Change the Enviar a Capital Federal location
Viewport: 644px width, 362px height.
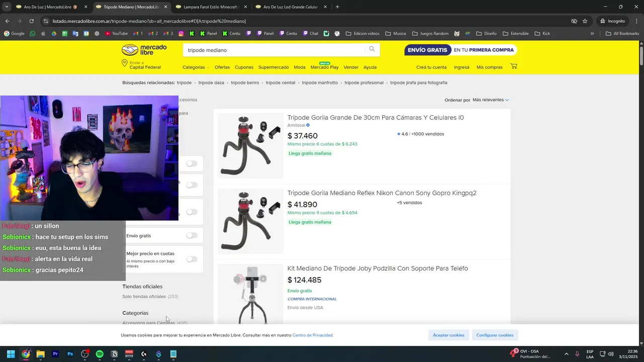point(141,65)
